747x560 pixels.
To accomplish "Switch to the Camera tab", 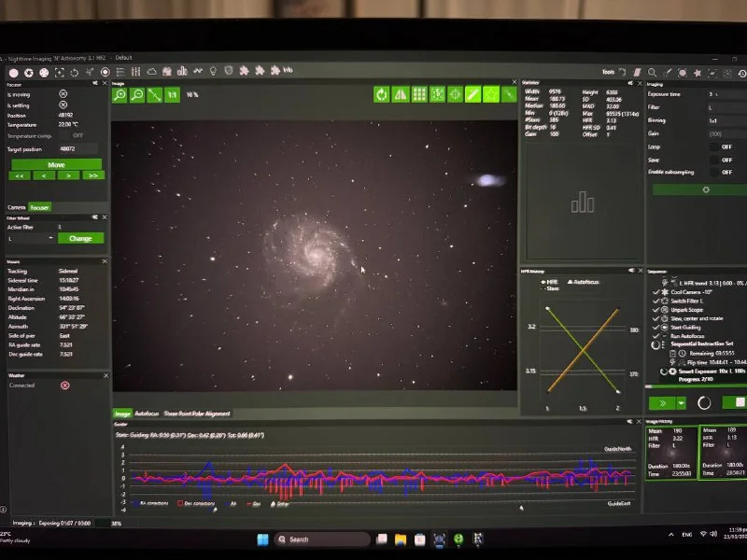I will (17, 207).
